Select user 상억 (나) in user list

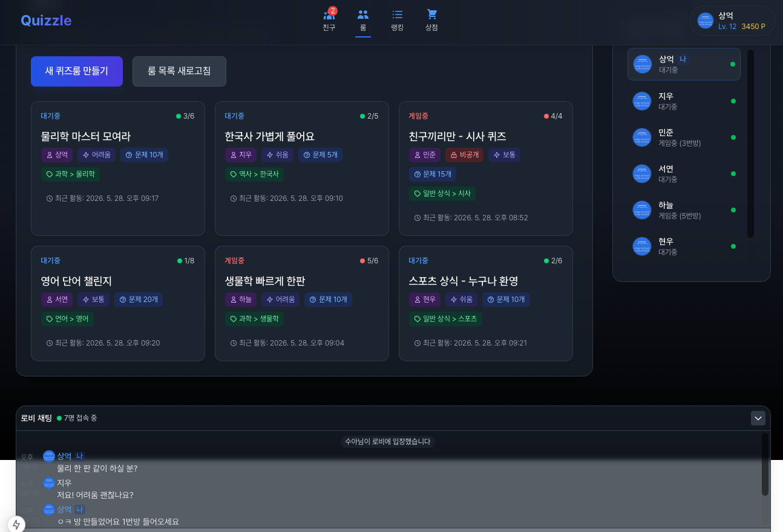684,64
